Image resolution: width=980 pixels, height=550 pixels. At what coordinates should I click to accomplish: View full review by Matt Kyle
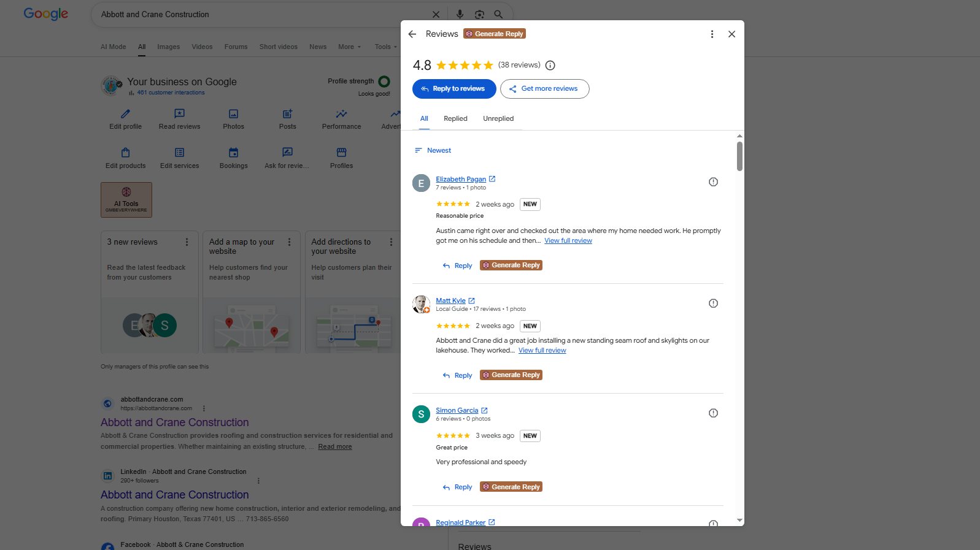tap(542, 351)
